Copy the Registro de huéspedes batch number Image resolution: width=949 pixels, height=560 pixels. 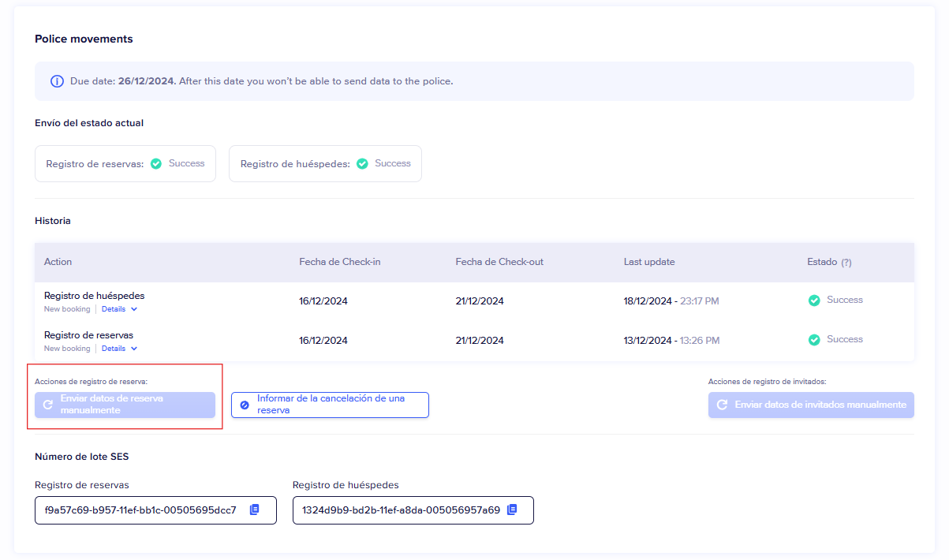(512, 510)
